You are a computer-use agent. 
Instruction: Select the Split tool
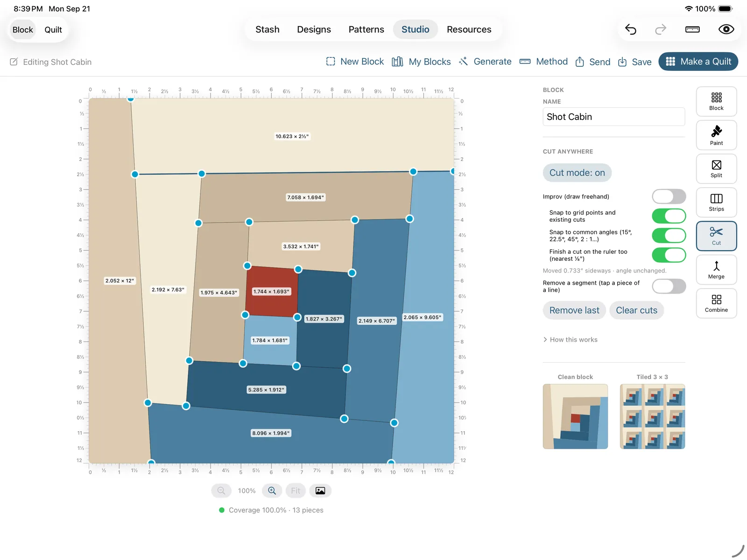(716, 168)
